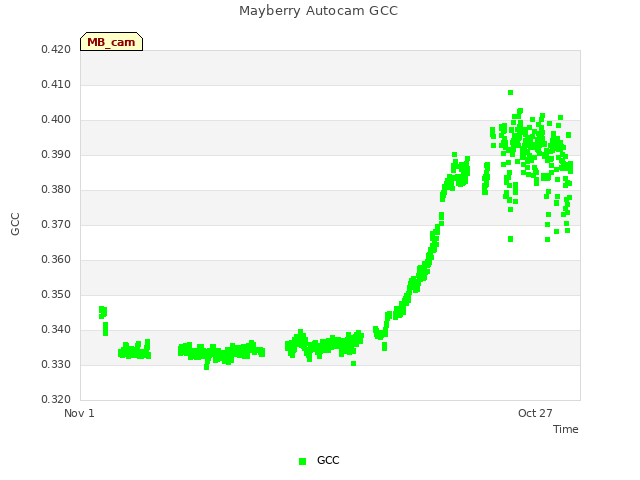640x480 pixels.
Task: Click the chart title Mayberry Autocam GCC
Action: (x=318, y=11)
